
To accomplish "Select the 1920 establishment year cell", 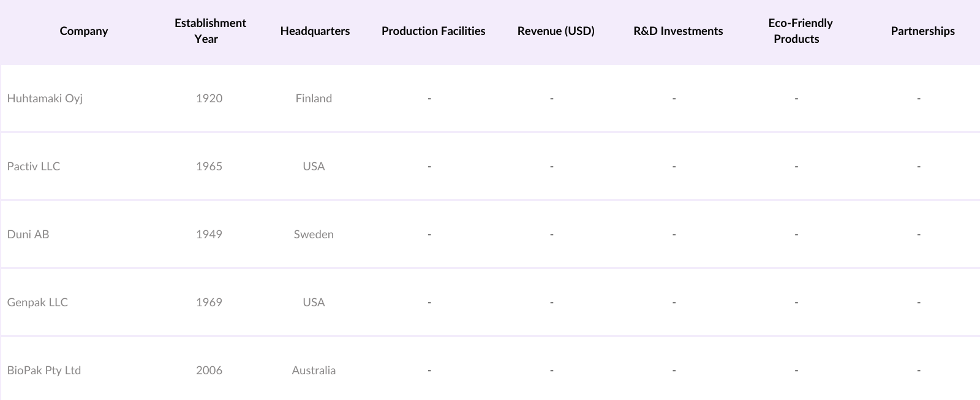I will tap(209, 99).
